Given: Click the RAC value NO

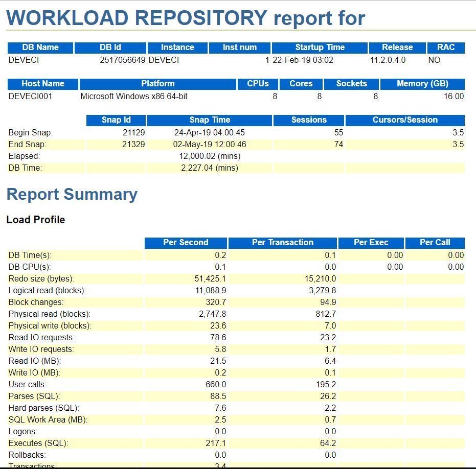Looking at the screenshot, I should tap(434, 60).
